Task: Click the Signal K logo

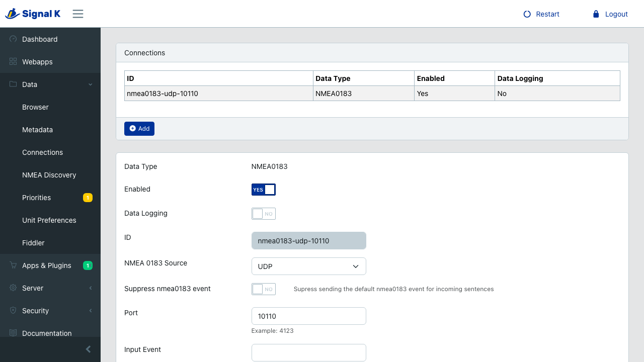Action: click(33, 14)
